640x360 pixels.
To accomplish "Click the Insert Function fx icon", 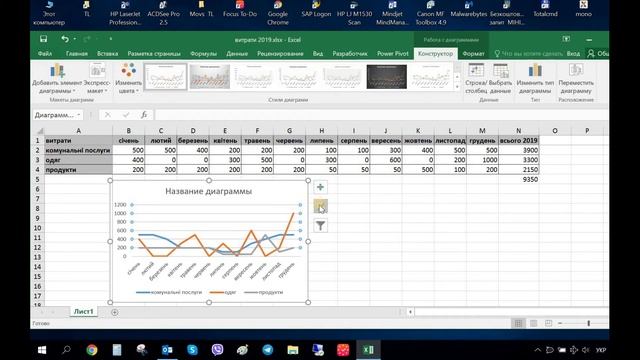I will pyautogui.click(x=144, y=115).
